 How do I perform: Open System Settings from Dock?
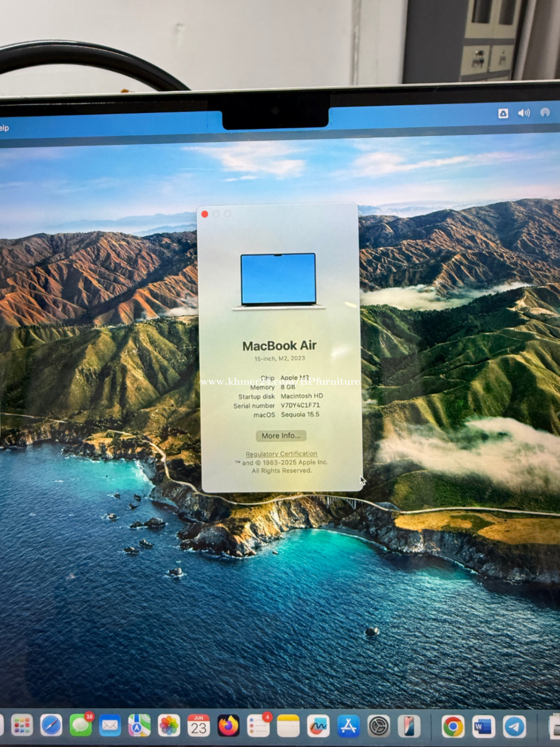(x=379, y=726)
